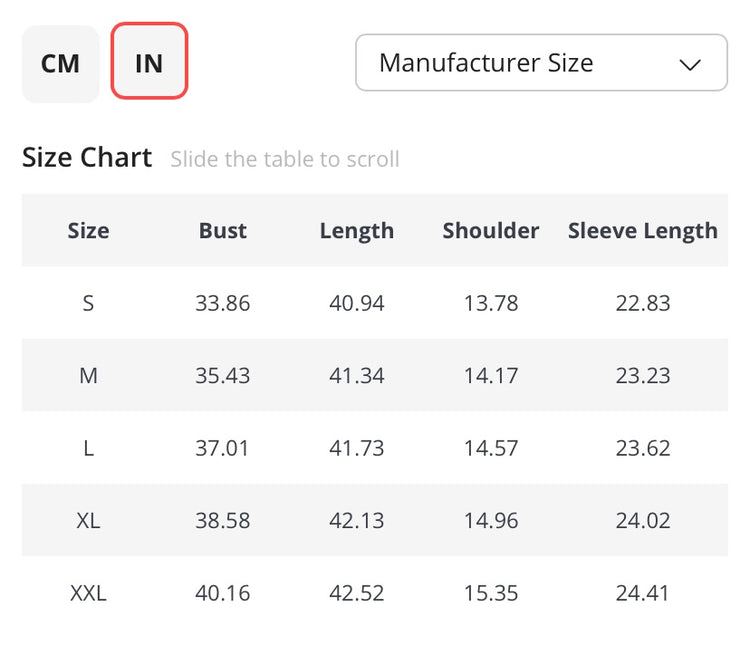Screen dimensions: 750x645
Task: Click the 'Slide the table to scroll' hint
Action: [x=285, y=159]
